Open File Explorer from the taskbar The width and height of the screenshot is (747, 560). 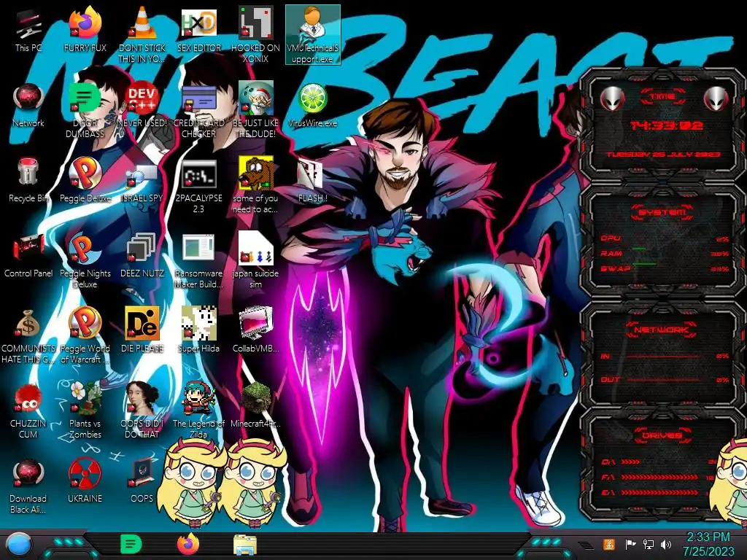coord(245,545)
